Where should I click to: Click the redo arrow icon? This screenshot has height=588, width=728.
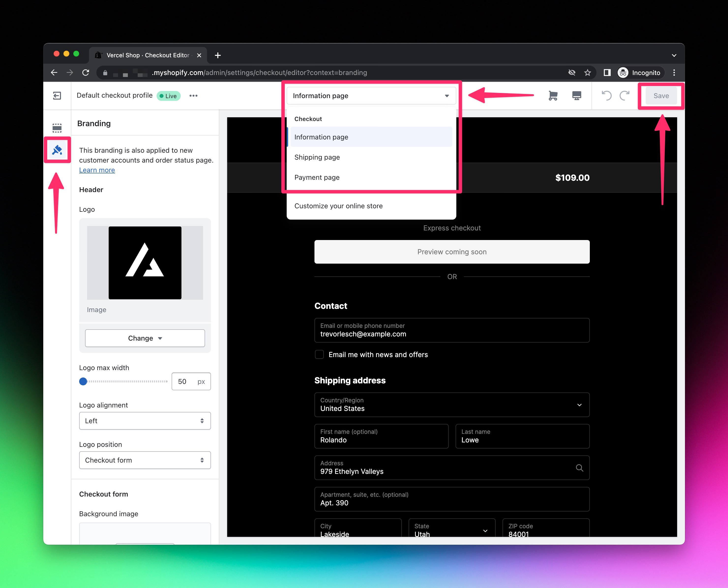[x=624, y=95]
